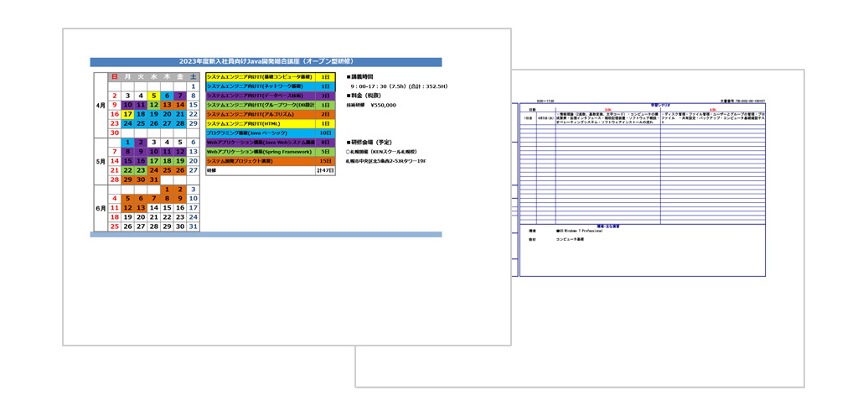Select orange June 13 calendar cell

141,208
